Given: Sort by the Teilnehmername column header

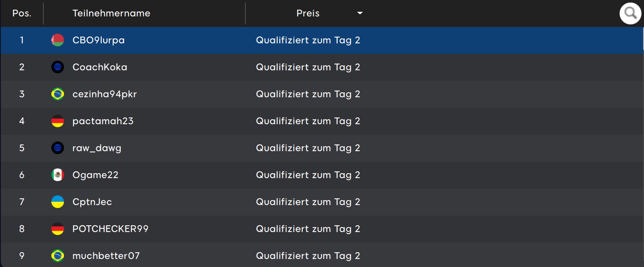Looking at the screenshot, I should point(111,13).
